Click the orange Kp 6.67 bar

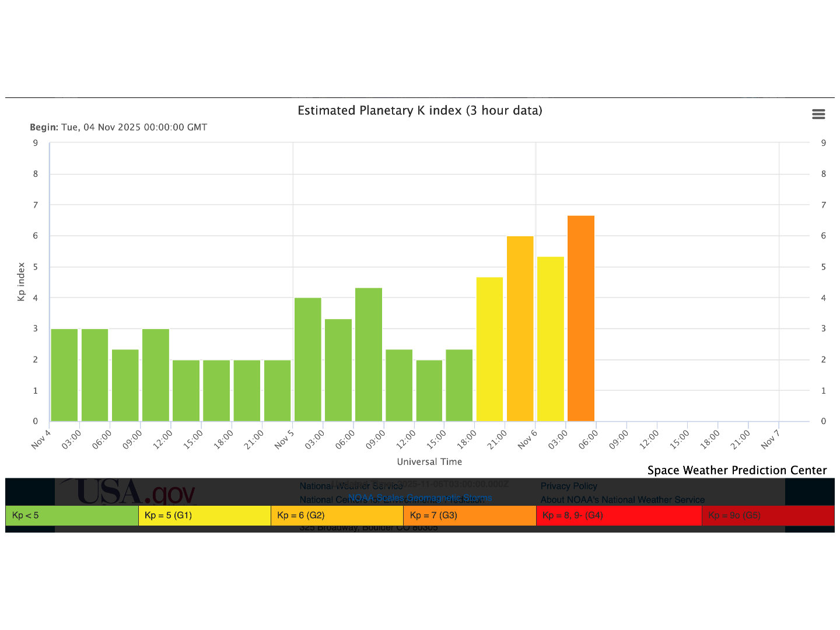coord(580,318)
